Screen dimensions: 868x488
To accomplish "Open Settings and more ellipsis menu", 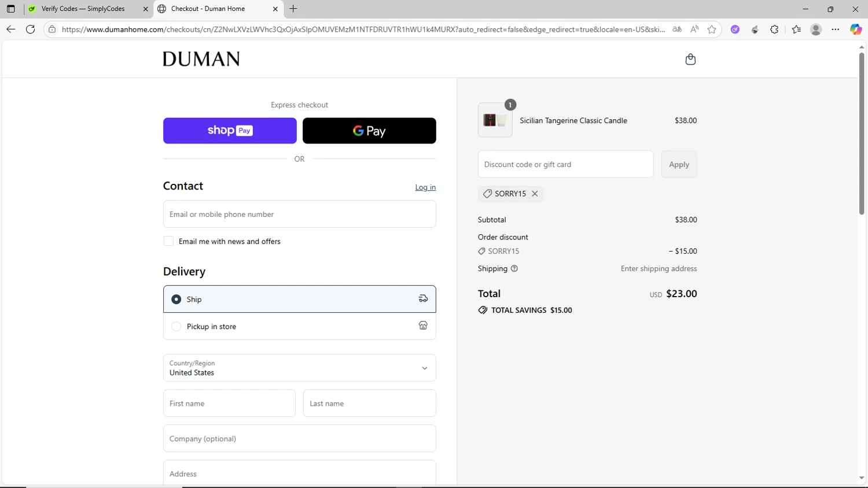I will click(x=836, y=29).
